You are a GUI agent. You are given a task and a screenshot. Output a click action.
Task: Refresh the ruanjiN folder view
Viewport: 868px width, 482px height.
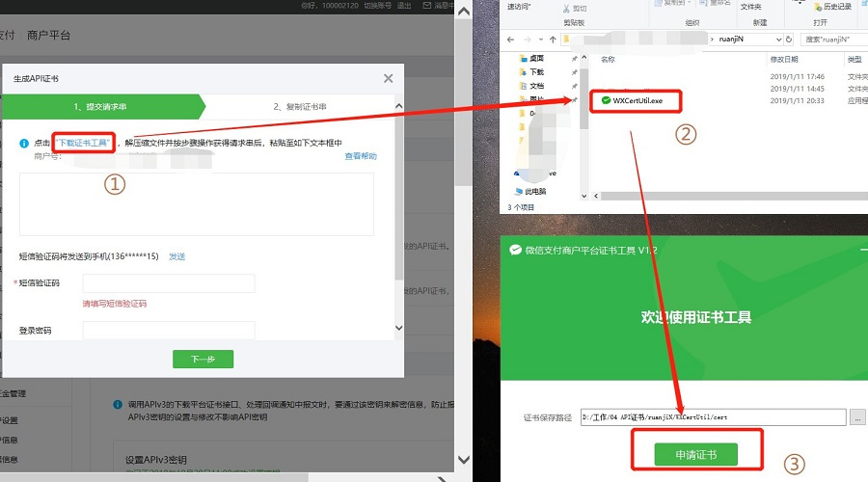(x=789, y=40)
